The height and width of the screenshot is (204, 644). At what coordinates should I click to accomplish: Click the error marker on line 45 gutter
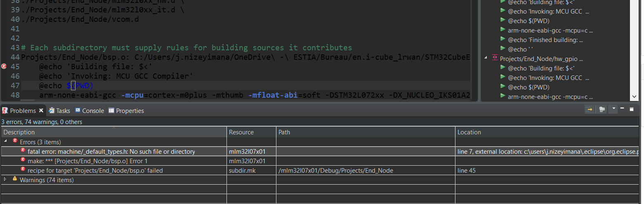pyautogui.click(x=4, y=66)
